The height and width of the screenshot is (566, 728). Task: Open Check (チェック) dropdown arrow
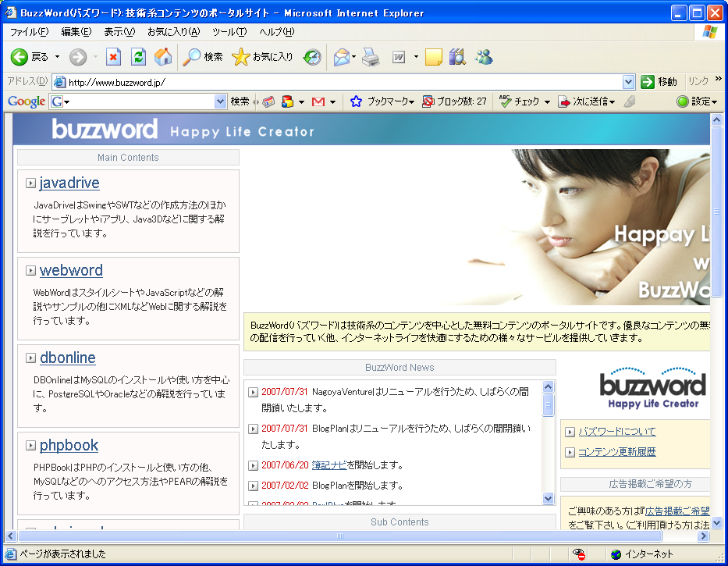pyautogui.click(x=547, y=102)
